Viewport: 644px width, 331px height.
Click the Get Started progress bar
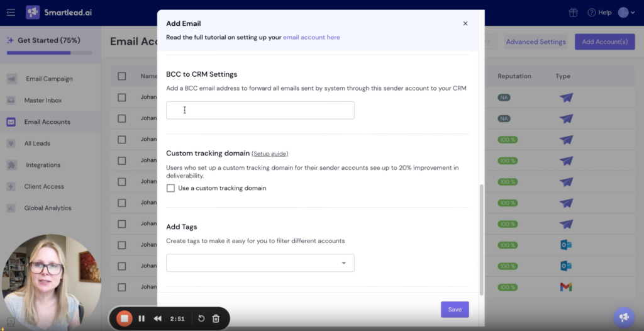click(49, 53)
